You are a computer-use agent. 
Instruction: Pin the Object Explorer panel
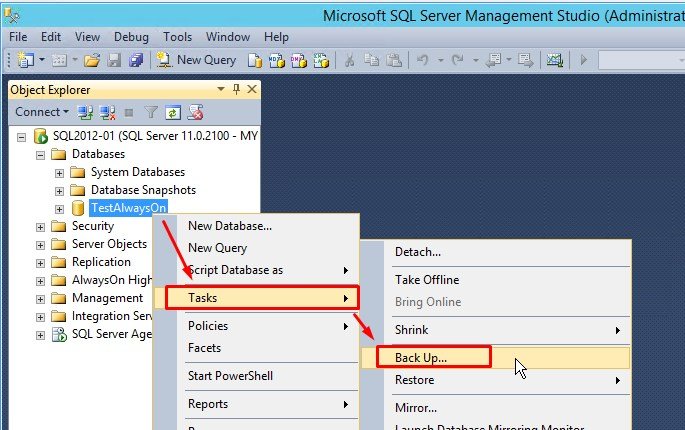coord(236,89)
